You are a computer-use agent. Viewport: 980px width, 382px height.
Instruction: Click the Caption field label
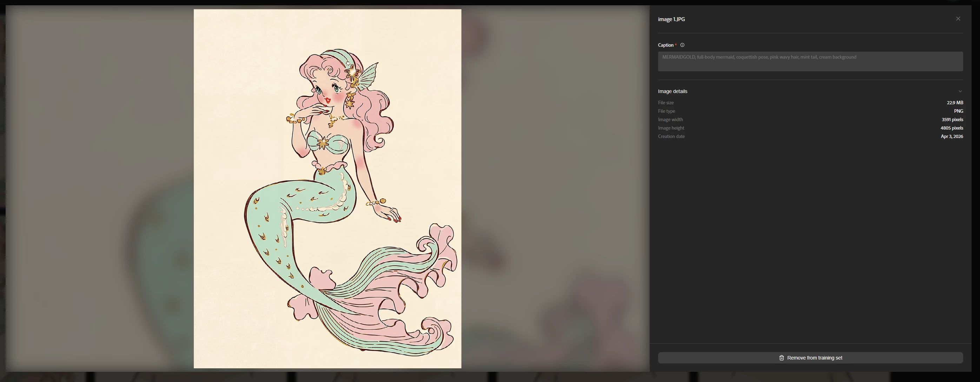[x=666, y=45]
